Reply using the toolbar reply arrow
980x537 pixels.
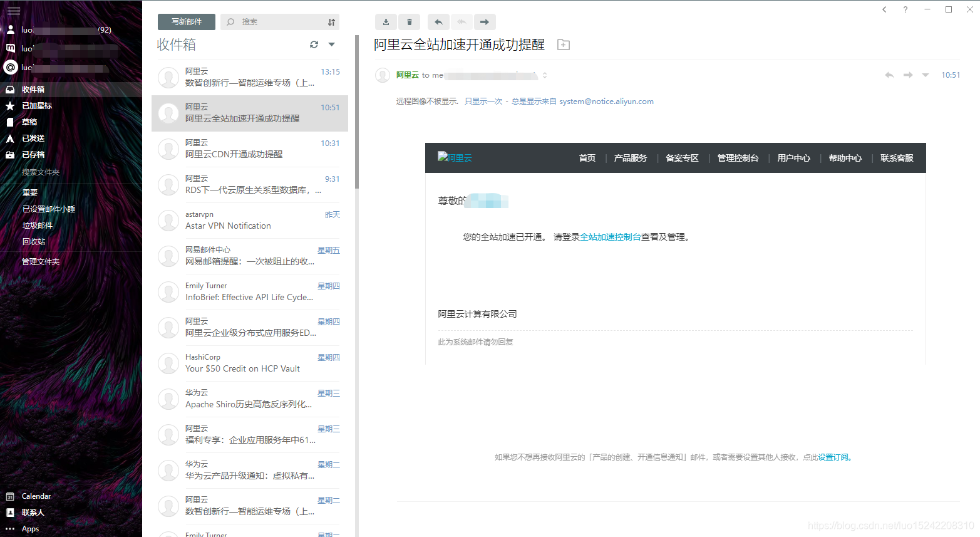pyautogui.click(x=438, y=22)
